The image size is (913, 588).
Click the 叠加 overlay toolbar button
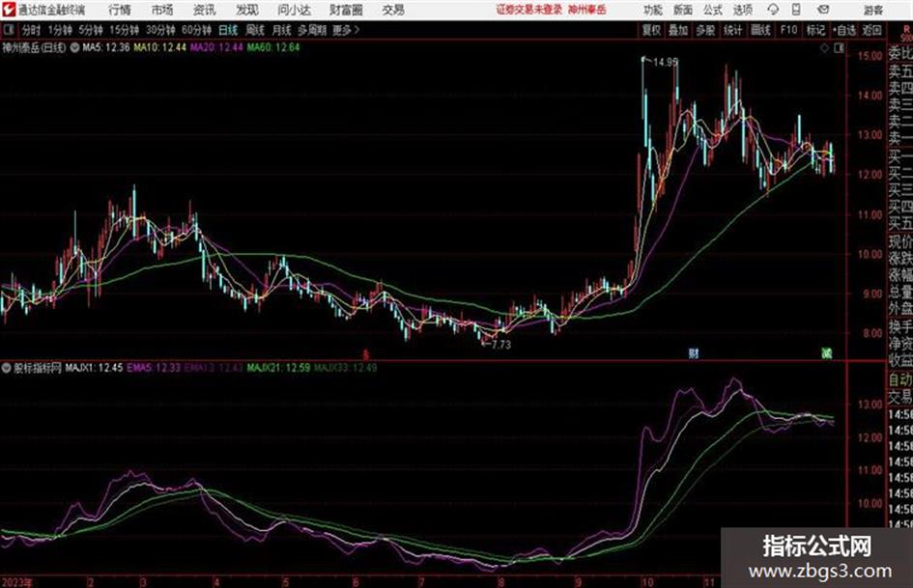pyautogui.click(x=678, y=30)
